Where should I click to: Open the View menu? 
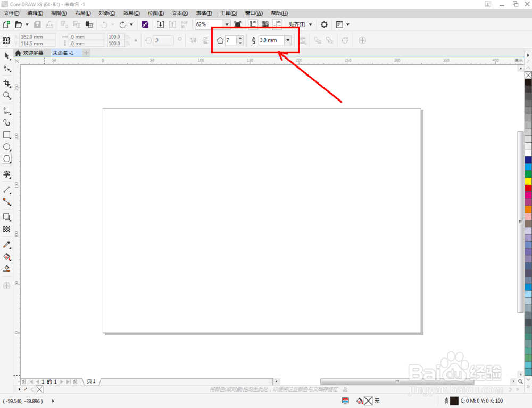[59, 13]
